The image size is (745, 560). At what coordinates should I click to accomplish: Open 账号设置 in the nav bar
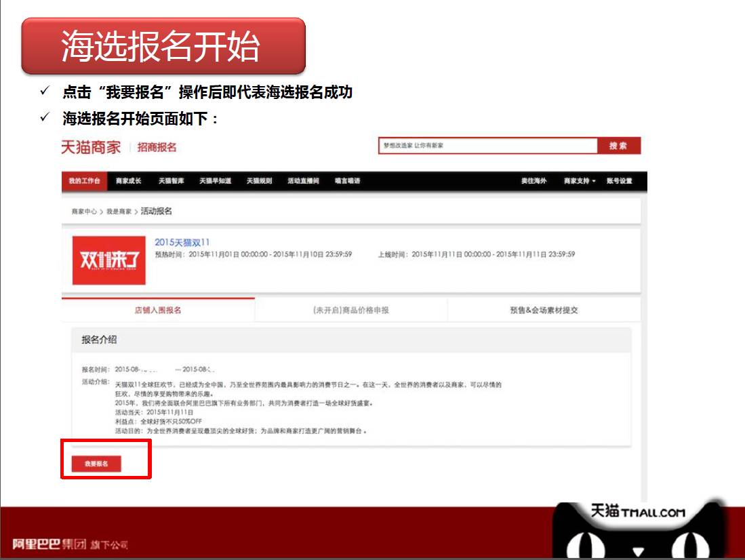(x=619, y=181)
